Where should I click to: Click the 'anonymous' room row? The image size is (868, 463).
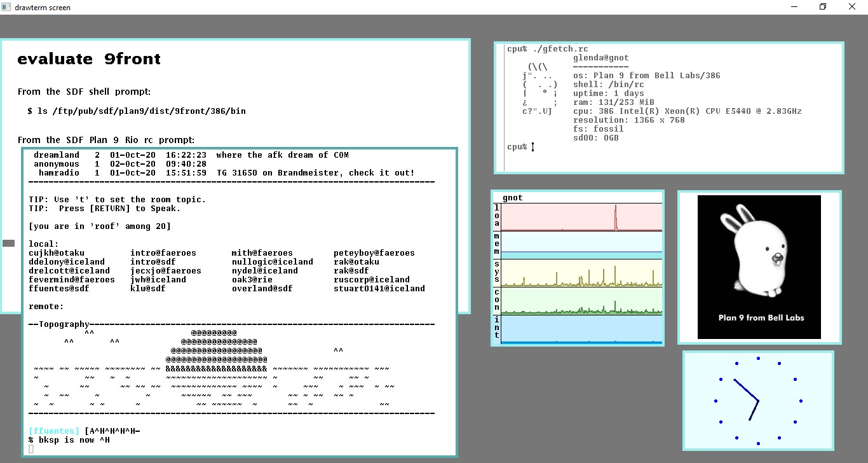point(121,164)
